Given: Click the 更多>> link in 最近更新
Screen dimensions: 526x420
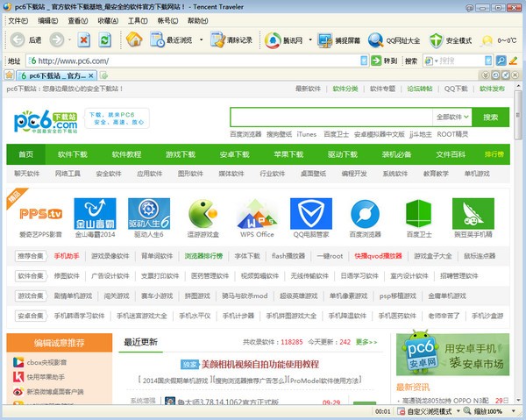Looking at the screenshot, I should (x=366, y=342).
